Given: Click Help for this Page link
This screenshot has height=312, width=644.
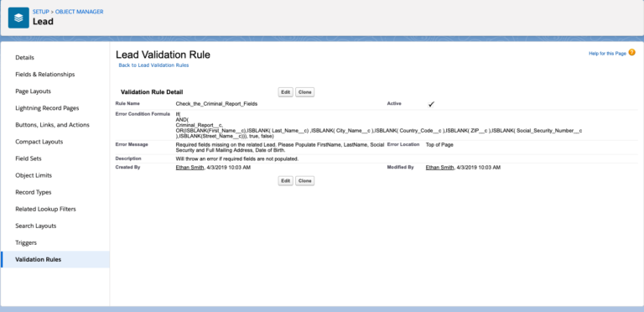Looking at the screenshot, I should 607,54.
